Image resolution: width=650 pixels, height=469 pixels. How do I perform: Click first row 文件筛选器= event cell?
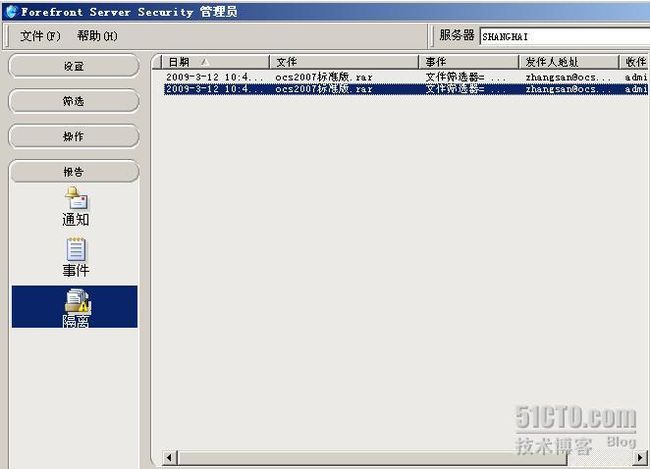point(466,77)
